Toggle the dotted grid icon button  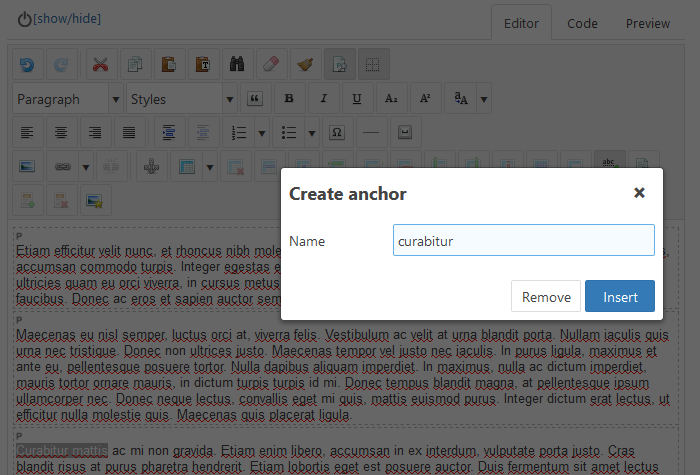tap(373, 65)
